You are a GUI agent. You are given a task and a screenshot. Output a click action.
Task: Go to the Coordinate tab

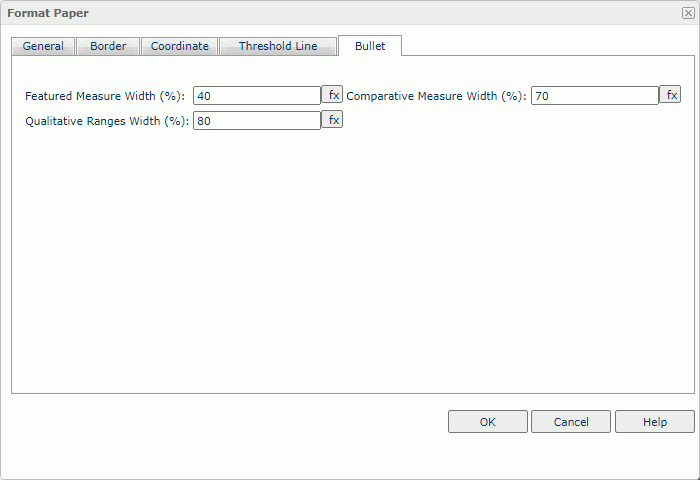[x=179, y=46]
